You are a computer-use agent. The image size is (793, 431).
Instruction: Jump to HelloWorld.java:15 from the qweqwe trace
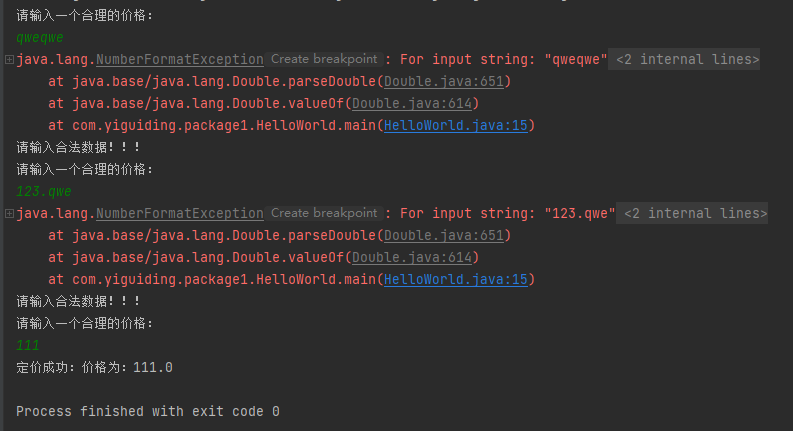click(x=455, y=126)
